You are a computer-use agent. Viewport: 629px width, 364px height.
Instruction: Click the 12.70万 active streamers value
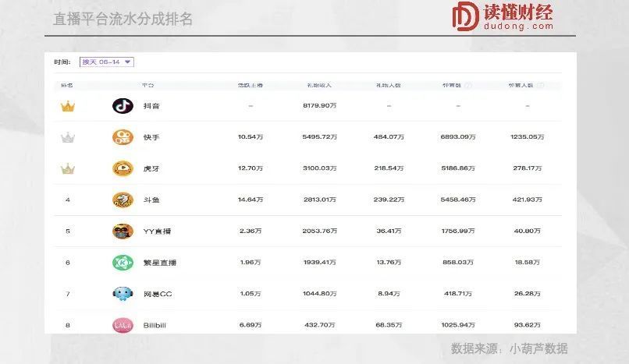click(251, 168)
